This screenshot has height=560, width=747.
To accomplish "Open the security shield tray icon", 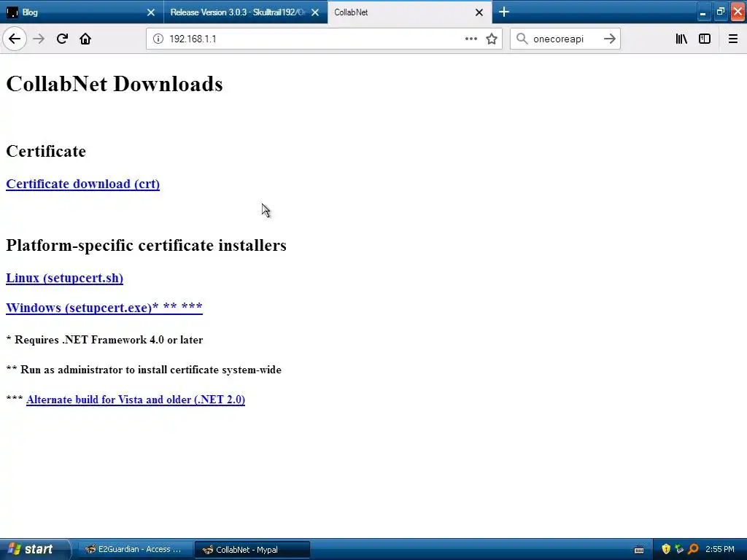I will point(666,549).
